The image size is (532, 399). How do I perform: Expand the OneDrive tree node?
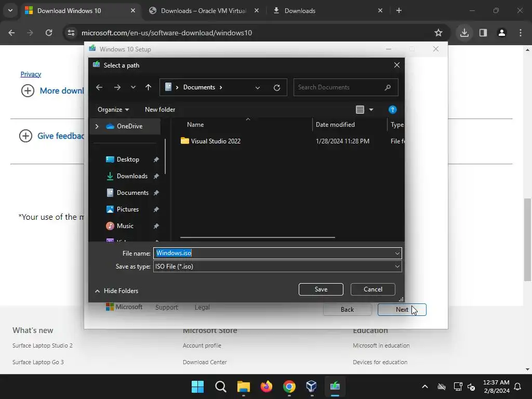(97, 126)
